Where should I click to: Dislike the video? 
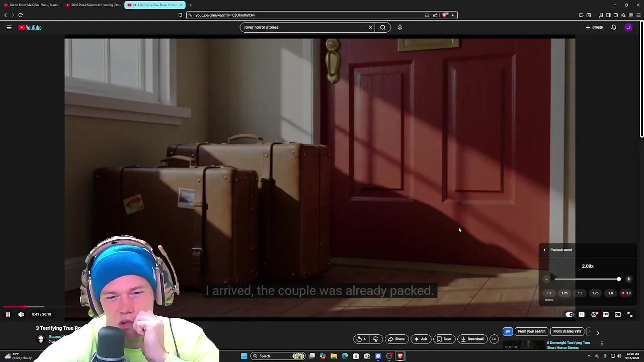pos(376,339)
